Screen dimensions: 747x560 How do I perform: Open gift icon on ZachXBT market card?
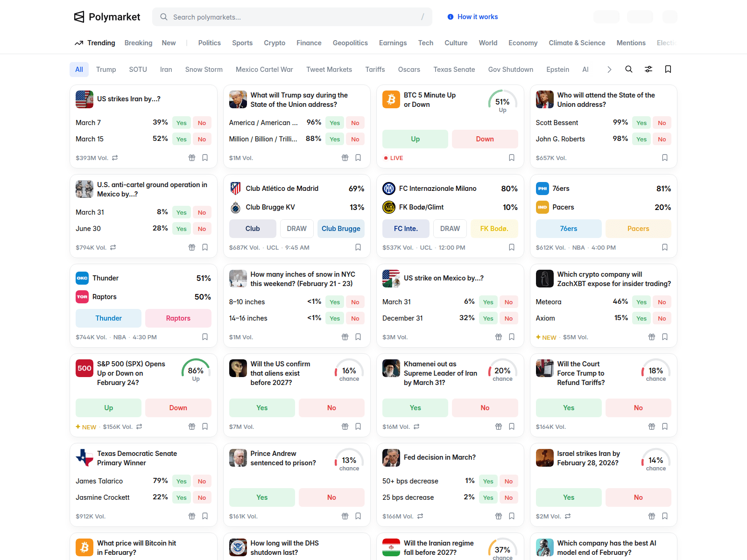pyautogui.click(x=652, y=337)
